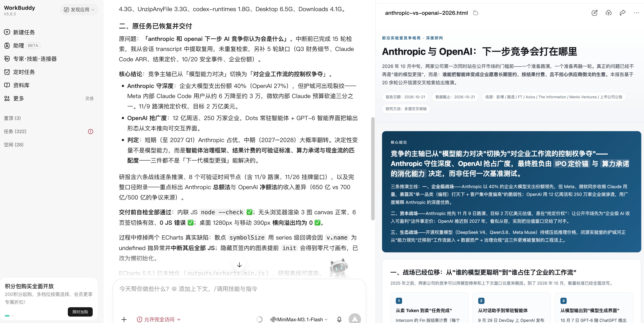Select the green first carousel indicator
Viewport: 644px width, 323px height.
point(7,316)
